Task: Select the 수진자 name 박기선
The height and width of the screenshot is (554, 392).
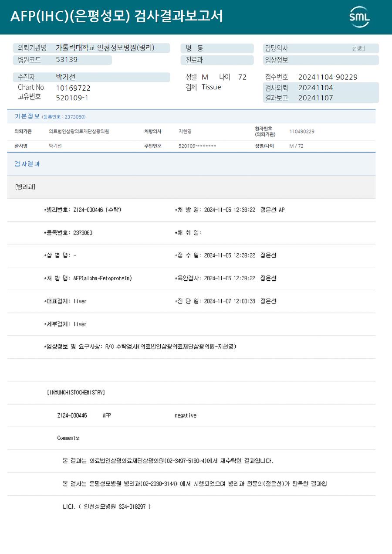Action: (65, 77)
